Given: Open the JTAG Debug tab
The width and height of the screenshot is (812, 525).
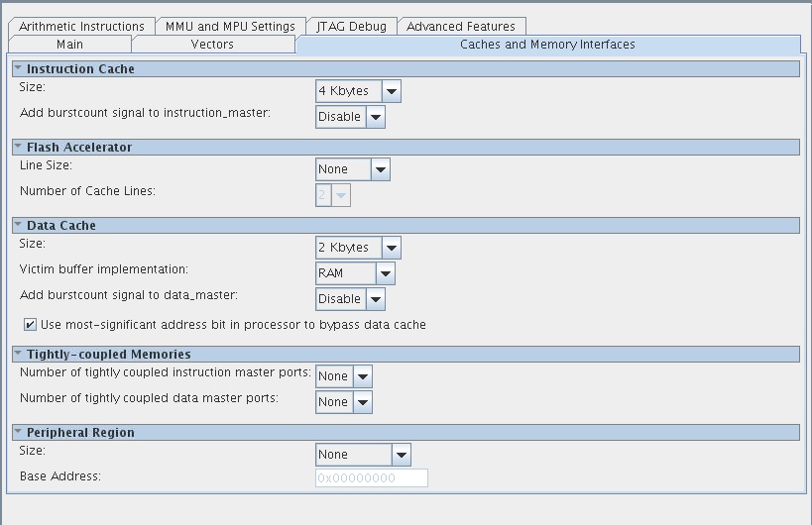Looking at the screenshot, I should tap(351, 27).
